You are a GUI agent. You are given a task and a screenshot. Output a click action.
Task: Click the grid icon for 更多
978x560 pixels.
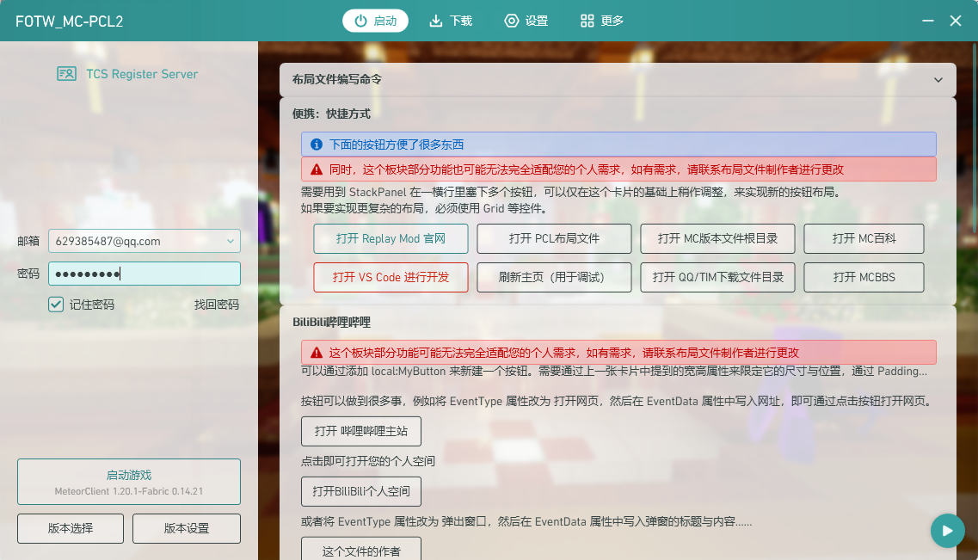pyautogui.click(x=587, y=21)
